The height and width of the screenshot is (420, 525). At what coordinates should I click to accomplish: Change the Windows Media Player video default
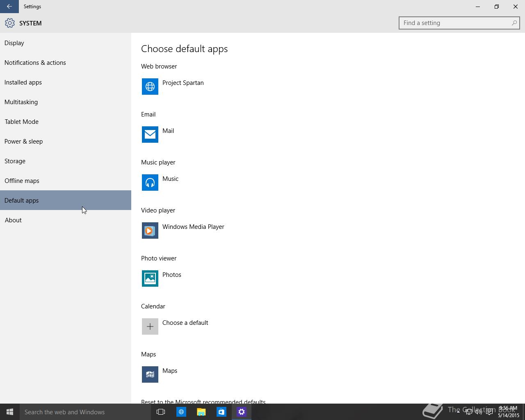pos(183,231)
